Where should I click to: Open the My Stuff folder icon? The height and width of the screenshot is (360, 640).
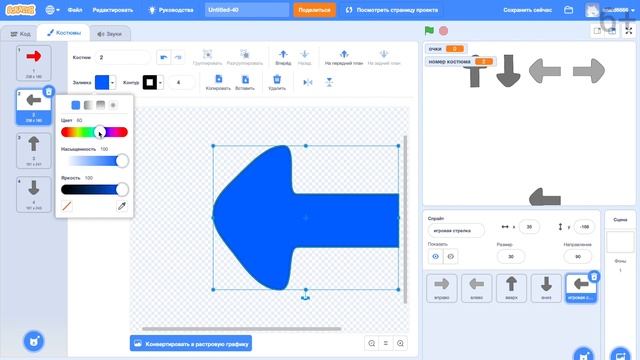click(x=569, y=10)
